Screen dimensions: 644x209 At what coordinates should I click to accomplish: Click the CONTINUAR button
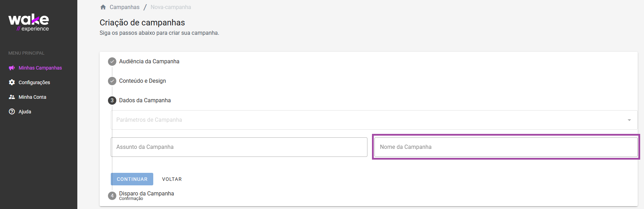pos(132,179)
